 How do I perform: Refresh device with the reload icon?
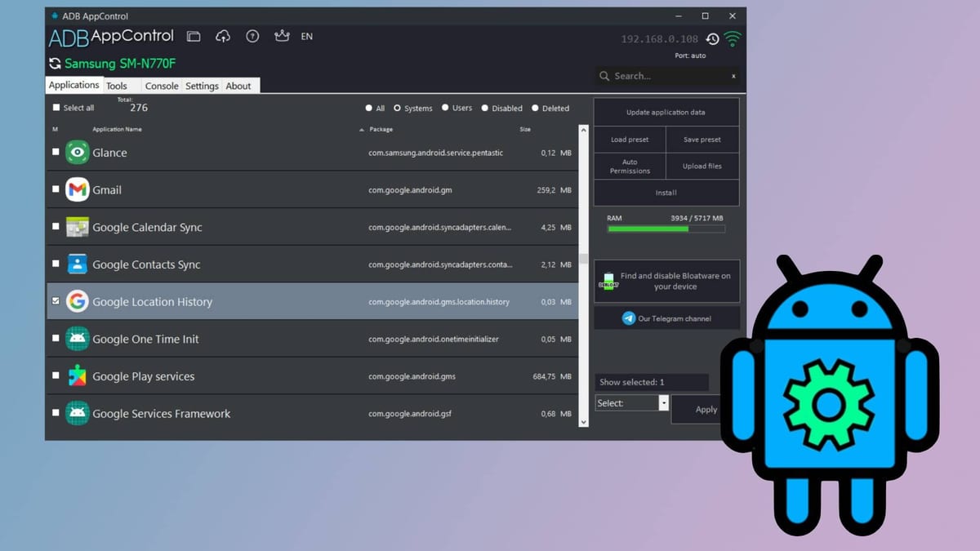(55, 64)
